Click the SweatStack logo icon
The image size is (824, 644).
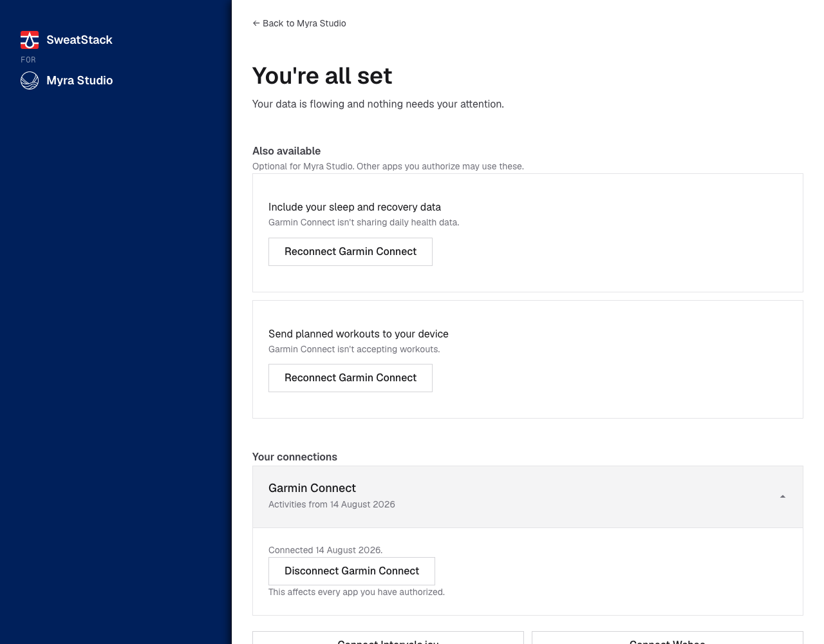click(x=30, y=40)
